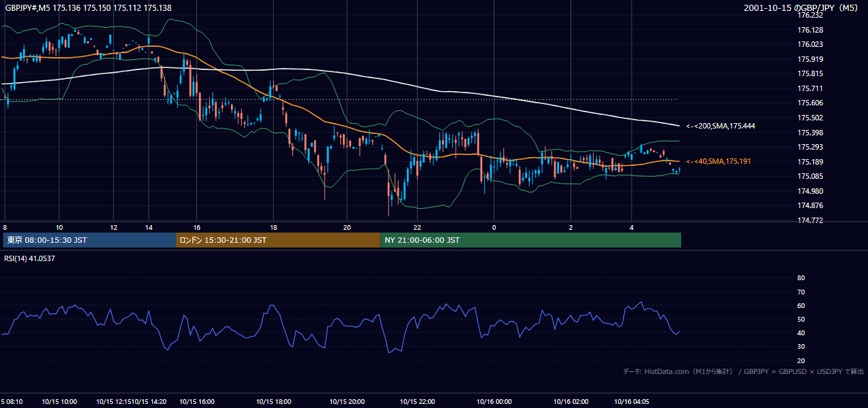Click the bottom date label 10/16 00:00
The height and width of the screenshot is (408, 868).
click(494, 401)
